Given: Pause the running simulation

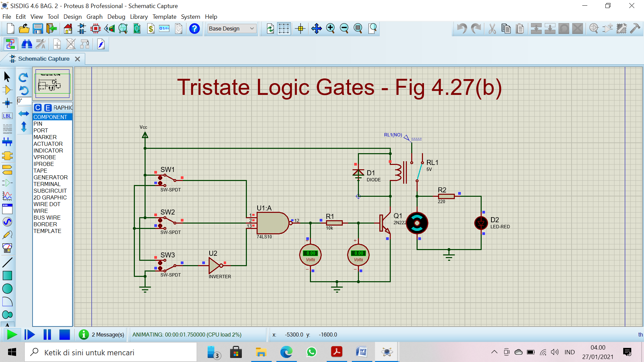Looking at the screenshot, I should 47,335.
